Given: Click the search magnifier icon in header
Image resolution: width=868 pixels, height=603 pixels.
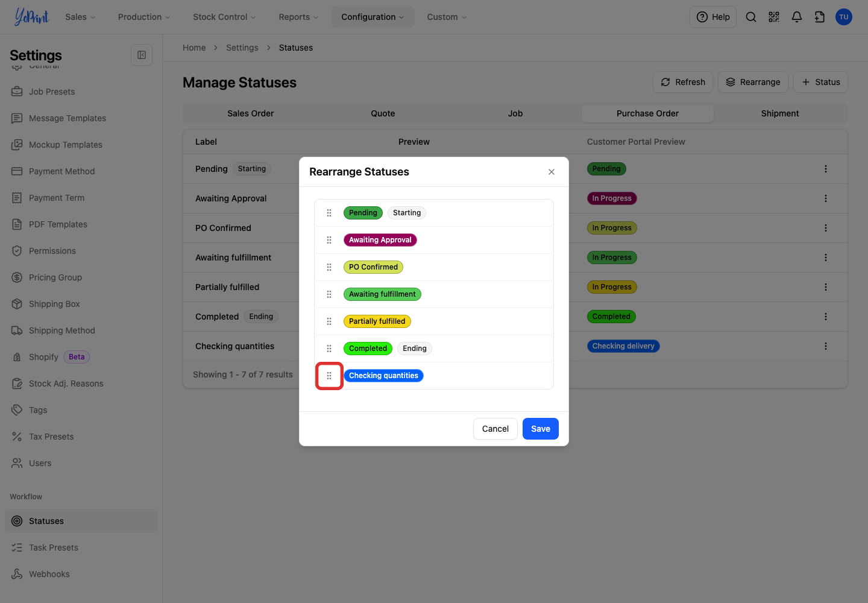Looking at the screenshot, I should pos(751,17).
